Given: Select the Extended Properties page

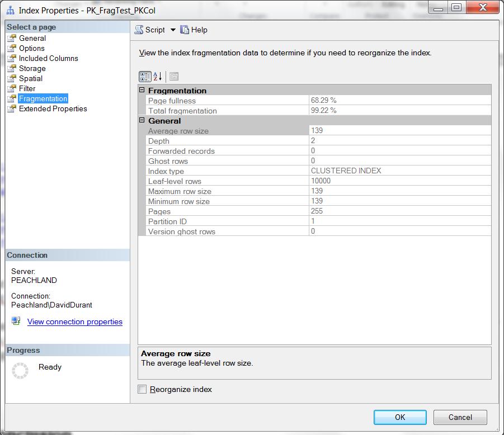Looking at the screenshot, I should coord(53,108).
